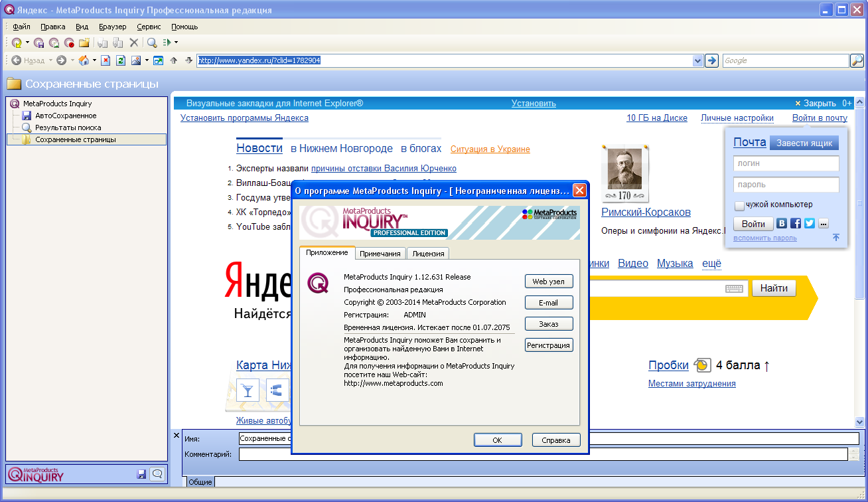Go back with the Назад button
Screen dimensions: 868x502
pyautogui.click(x=28, y=60)
